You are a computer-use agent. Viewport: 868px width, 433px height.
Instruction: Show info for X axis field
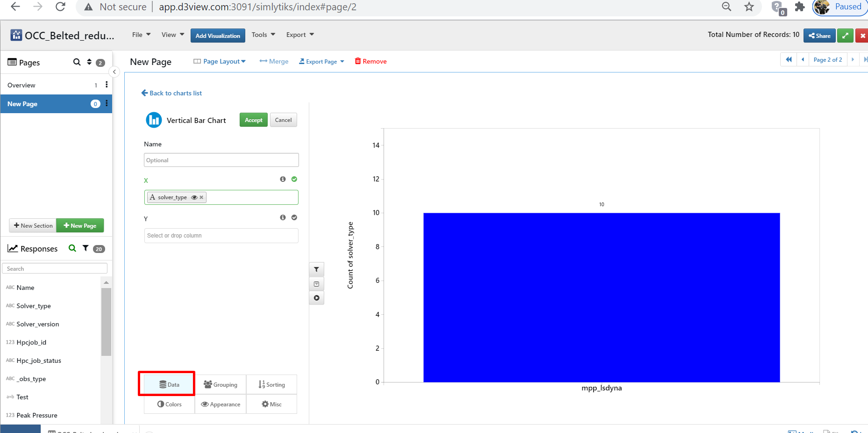(283, 179)
